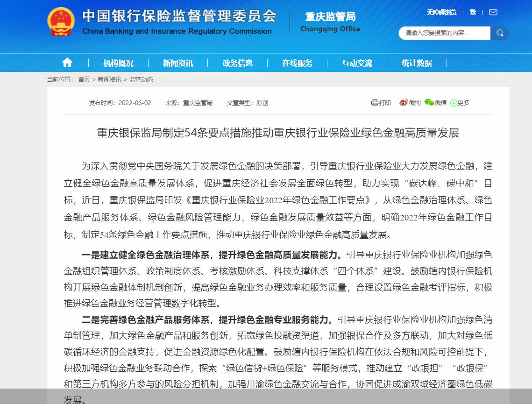The width and height of the screenshot is (532, 404).
Task: Open the 政务信息 navigation menu
Action: 238,62
